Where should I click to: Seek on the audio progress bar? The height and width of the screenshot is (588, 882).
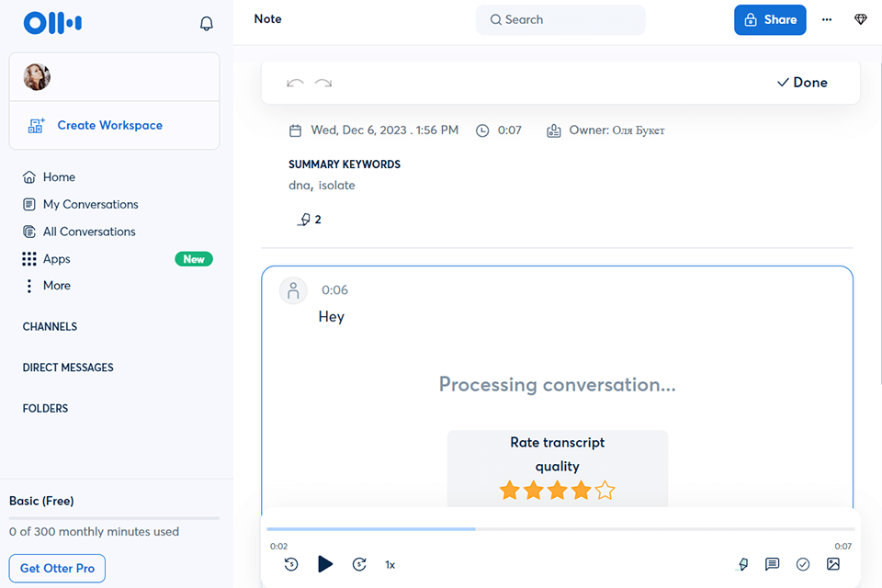pos(560,529)
